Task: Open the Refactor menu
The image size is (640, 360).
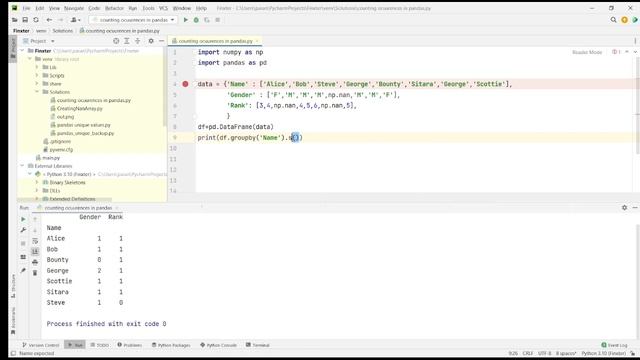Action: pyautogui.click(x=114, y=8)
